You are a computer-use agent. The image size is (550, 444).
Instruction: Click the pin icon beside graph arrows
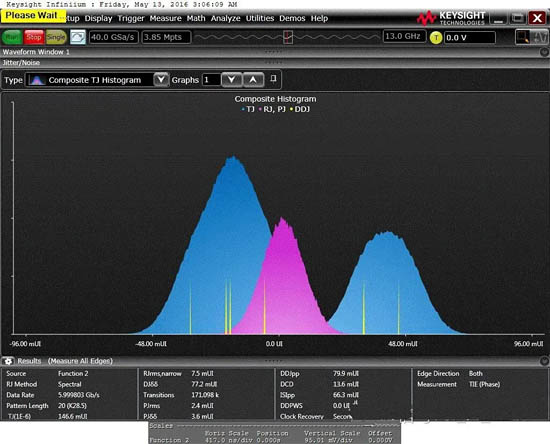pyautogui.click(x=273, y=79)
